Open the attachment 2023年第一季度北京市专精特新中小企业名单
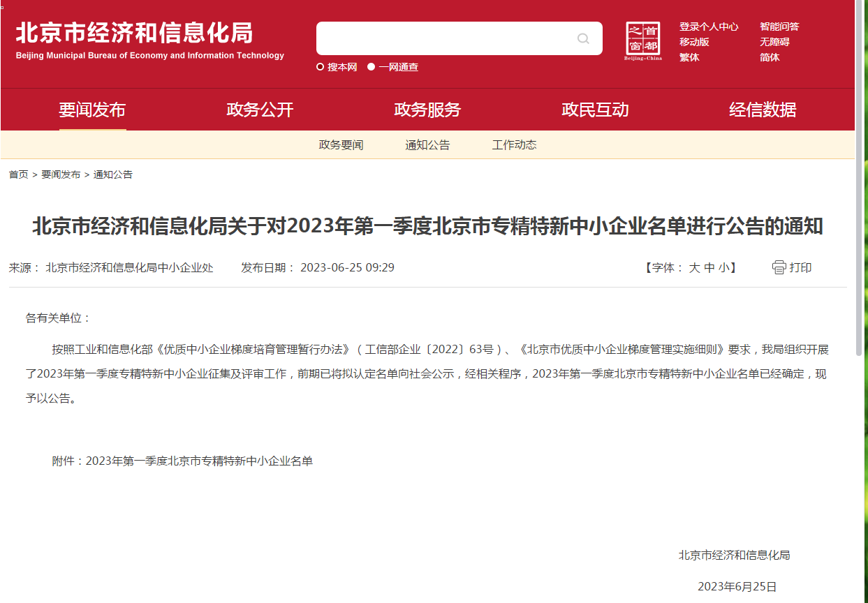The image size is (868, 603). [x=199, y=461]
